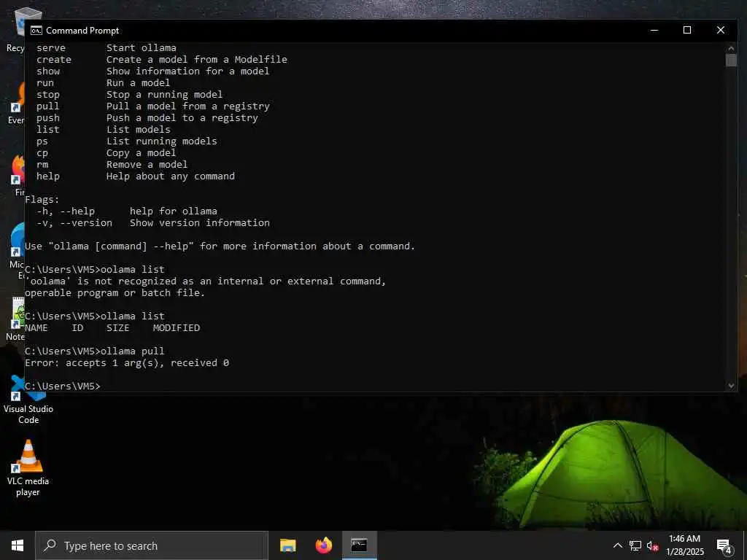Maximize the Command Prompt window
This screenshot has height=560, width=747.
(687, 30)
